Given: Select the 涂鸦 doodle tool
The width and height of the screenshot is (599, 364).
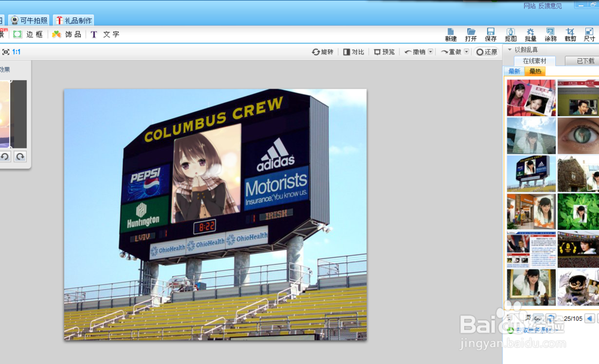Looking at the screenshot, I should tap(550, 35).
